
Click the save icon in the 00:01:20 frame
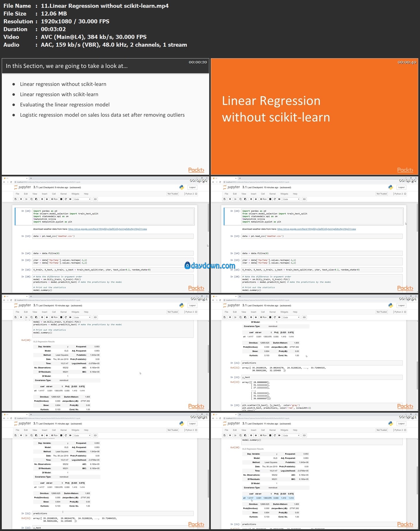(x=225, y=199)
